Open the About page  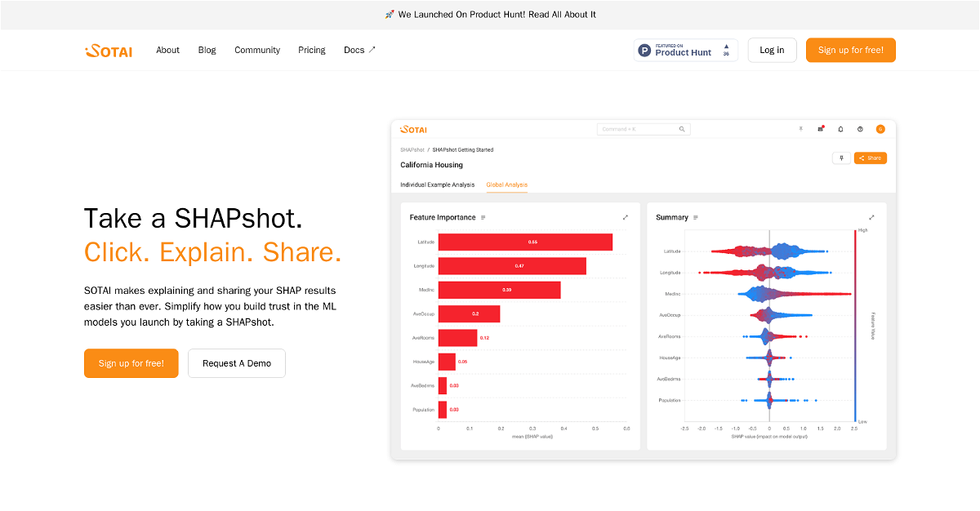[x=167, y=50]
